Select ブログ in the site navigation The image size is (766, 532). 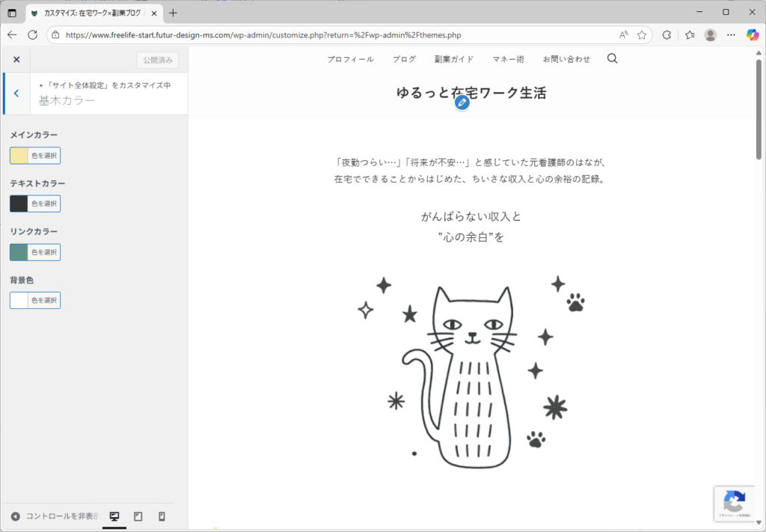[404, 58]
